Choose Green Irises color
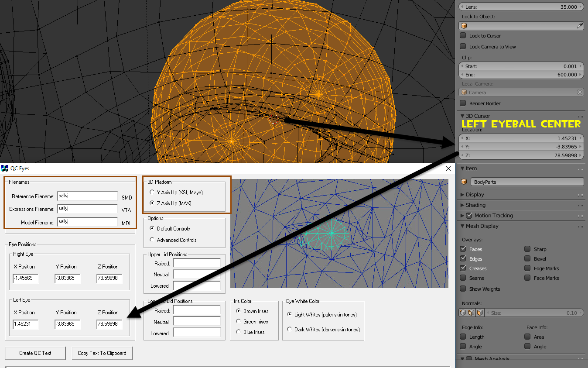This screenshot has height=368, width=588. [238, 321]
